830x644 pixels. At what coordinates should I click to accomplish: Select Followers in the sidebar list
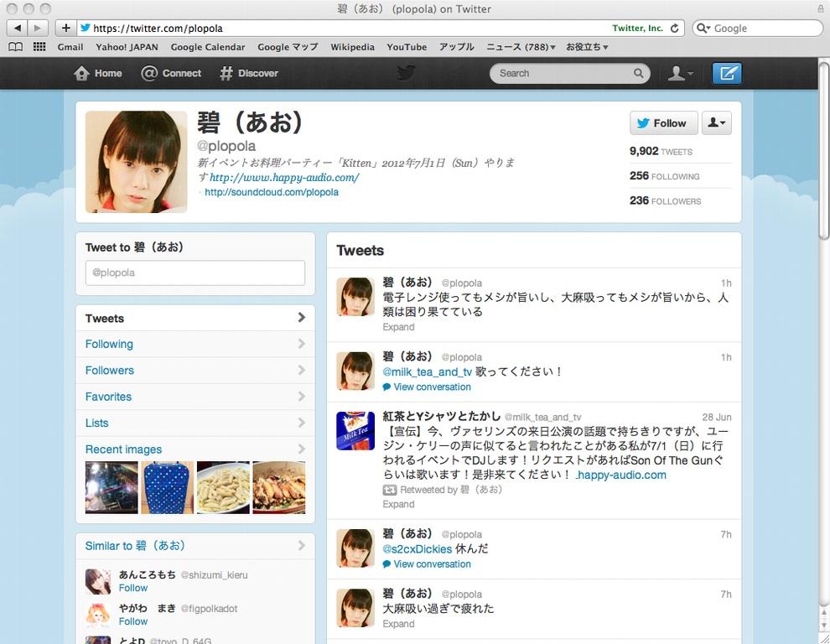[x=195, y=371]
